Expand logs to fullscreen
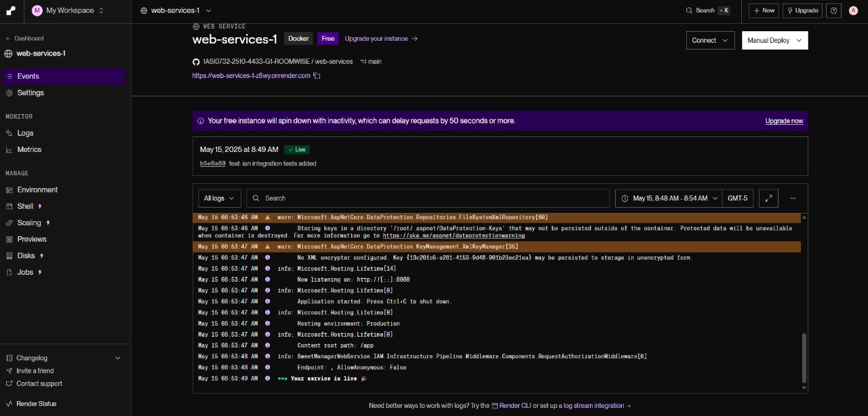The width and height of the screenshot is (868, 416). tap(768, 198)
